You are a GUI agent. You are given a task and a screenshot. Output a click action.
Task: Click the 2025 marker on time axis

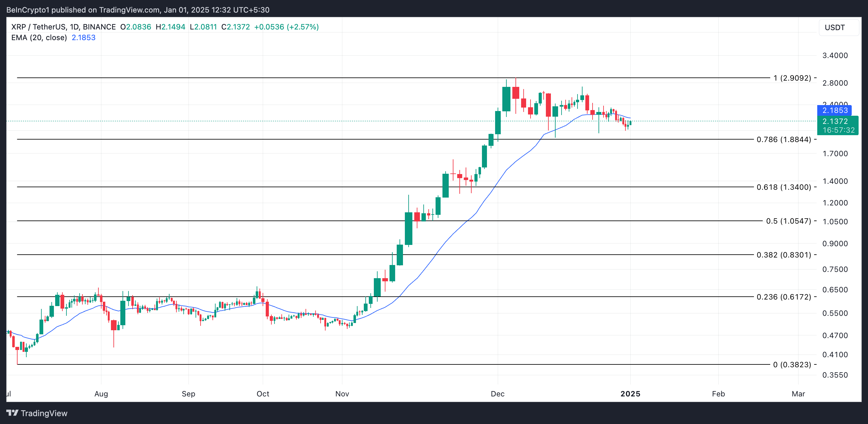pos(630,394)
